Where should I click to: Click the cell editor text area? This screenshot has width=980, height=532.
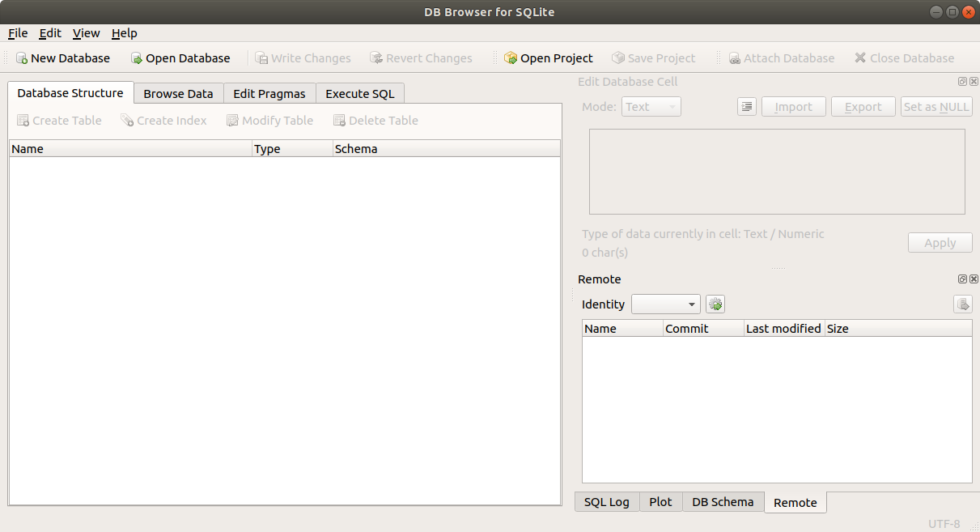point(777,172)
